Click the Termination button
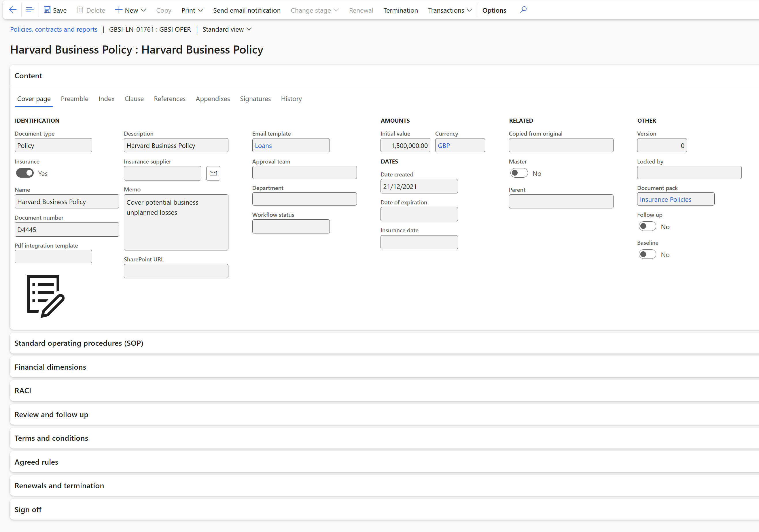 coord(400,10)
